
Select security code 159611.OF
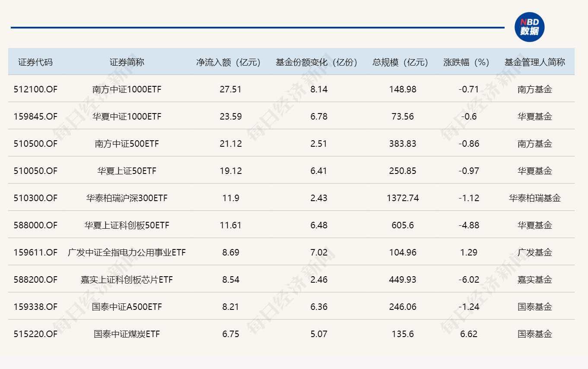click(x=35, y=252)
